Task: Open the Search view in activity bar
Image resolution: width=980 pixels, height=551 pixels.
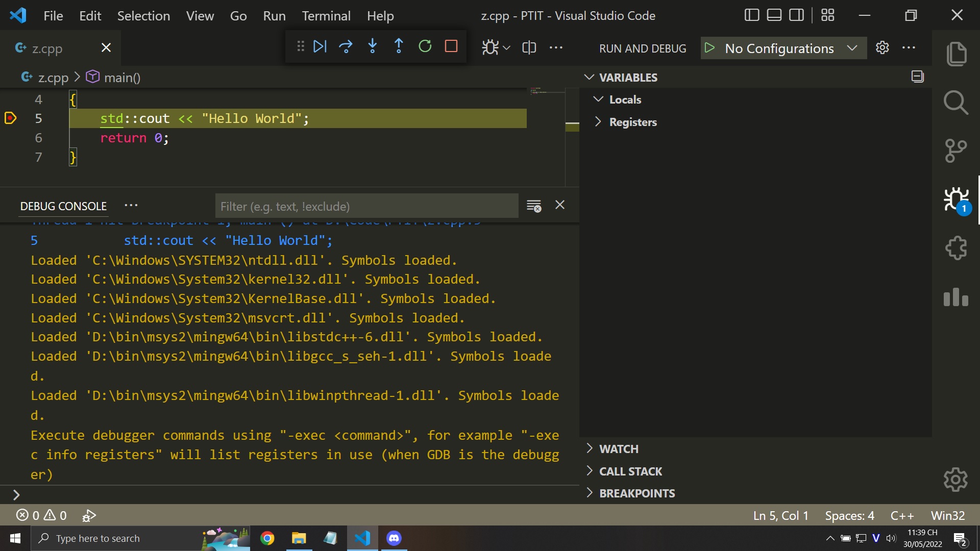Action: click(x=956, y=103)
